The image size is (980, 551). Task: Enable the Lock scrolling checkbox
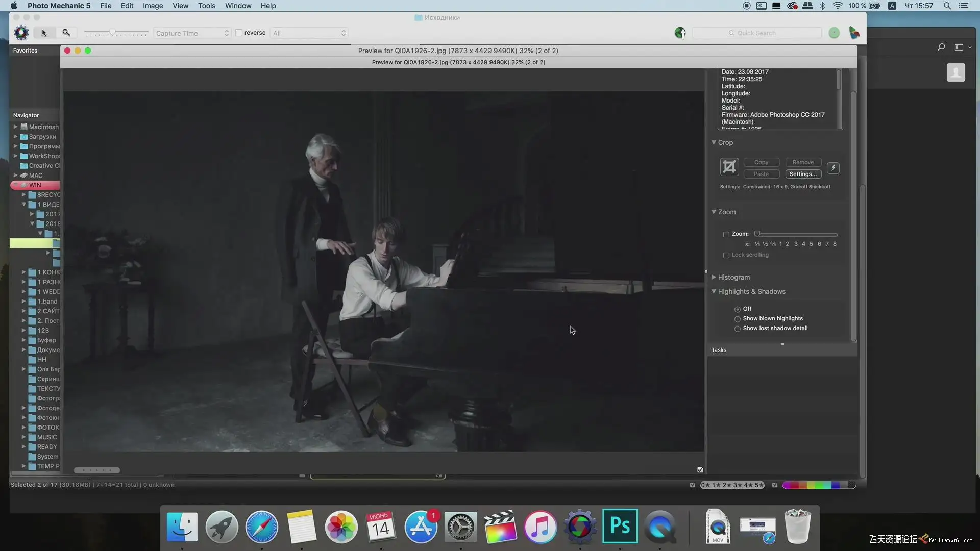[726, 255]
